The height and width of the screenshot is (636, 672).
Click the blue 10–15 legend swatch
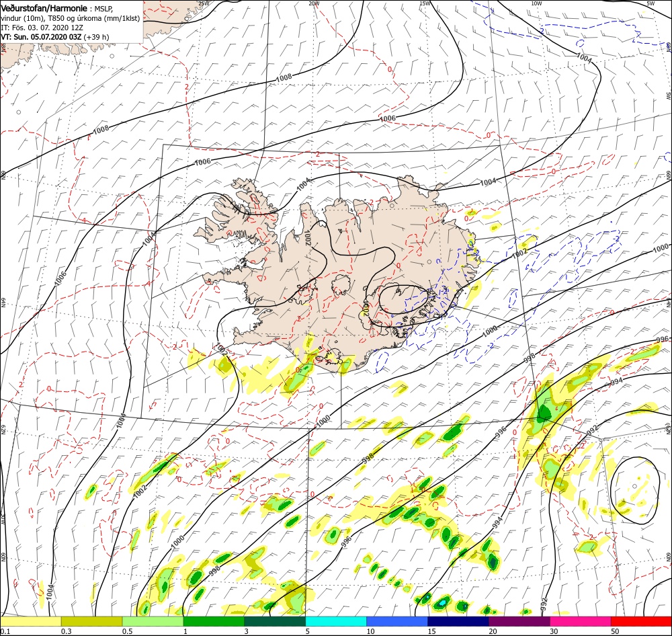pos(397,621)
